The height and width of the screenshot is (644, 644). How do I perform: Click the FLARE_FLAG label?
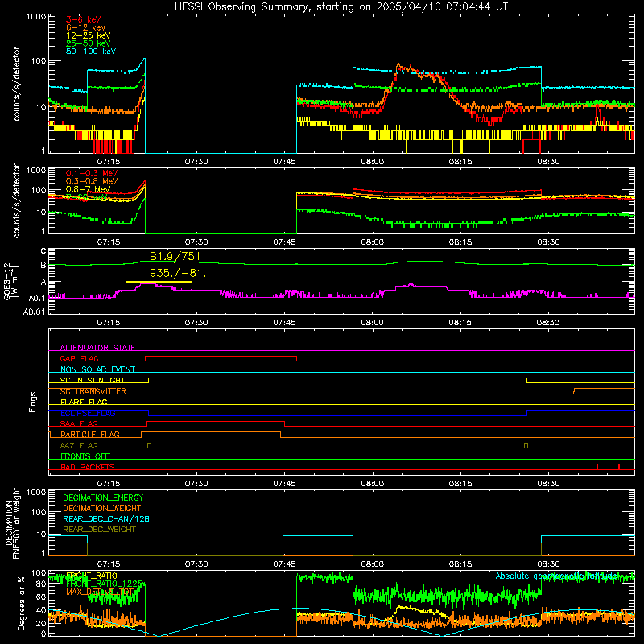click(x=84, y=402)
